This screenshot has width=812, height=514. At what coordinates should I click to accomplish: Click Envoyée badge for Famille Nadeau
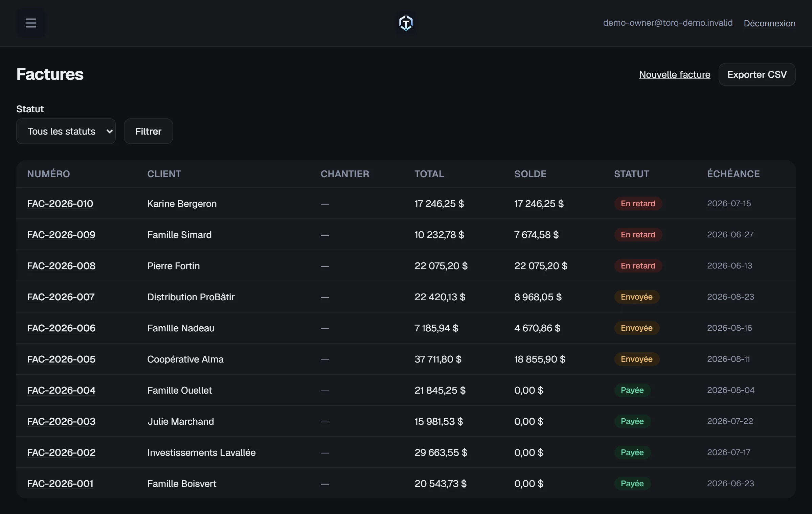tap(636, 328)
